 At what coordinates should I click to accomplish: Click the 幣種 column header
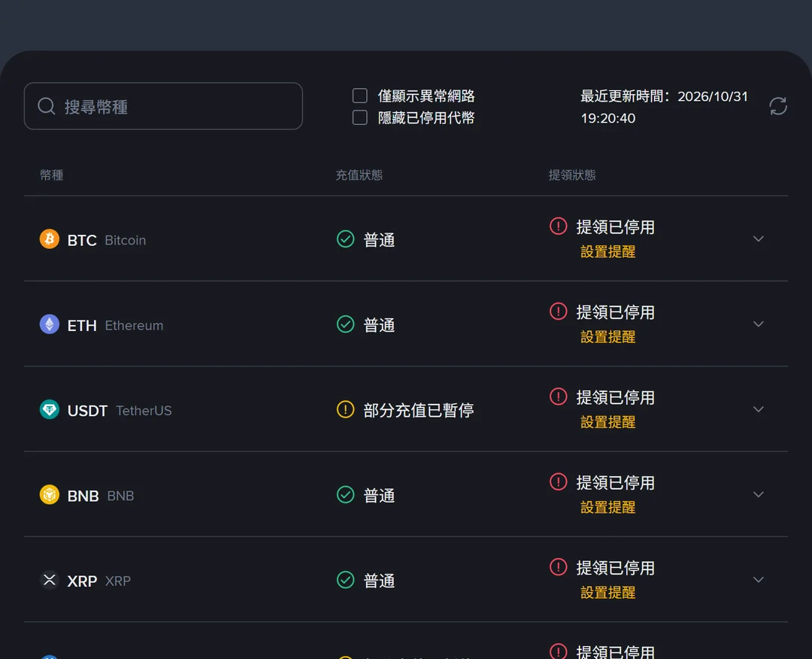click(52, 175)
